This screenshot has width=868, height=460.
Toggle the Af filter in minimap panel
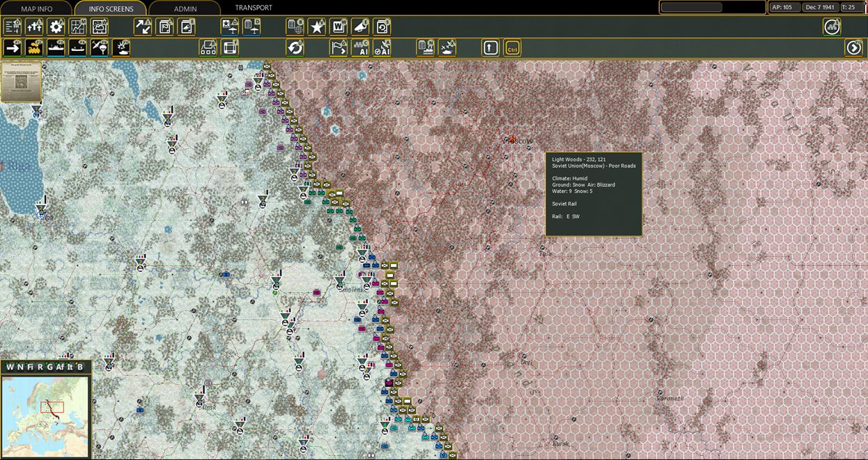coord(60,367)
